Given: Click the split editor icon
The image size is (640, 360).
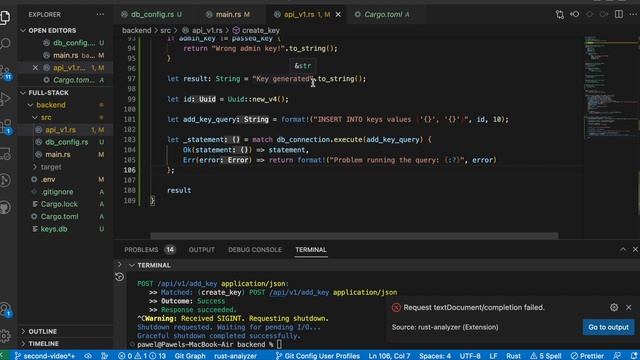Looking at the screenshot, I should pos(619,14).
